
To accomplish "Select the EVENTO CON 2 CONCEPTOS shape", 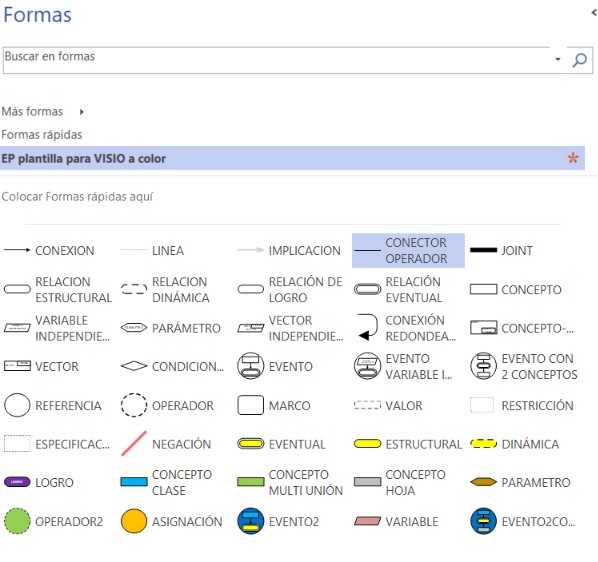I will pos(524,366).
